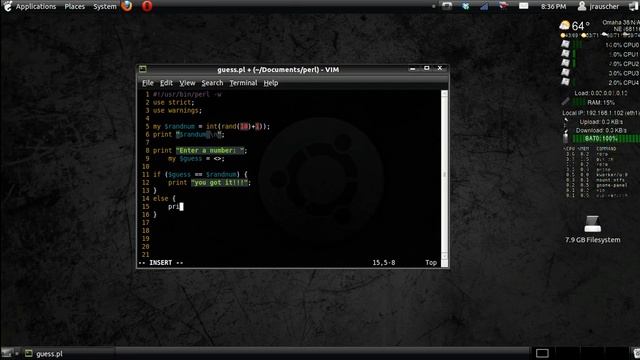Click the terminal window menu icon
Viewport: 640px width, 360px height.
coord(142,69)
